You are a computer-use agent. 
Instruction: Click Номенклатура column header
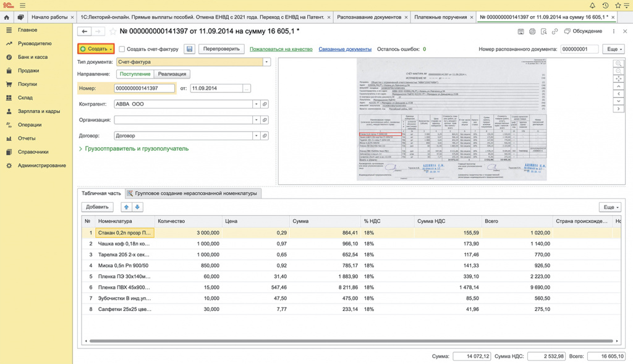point(125,221)
